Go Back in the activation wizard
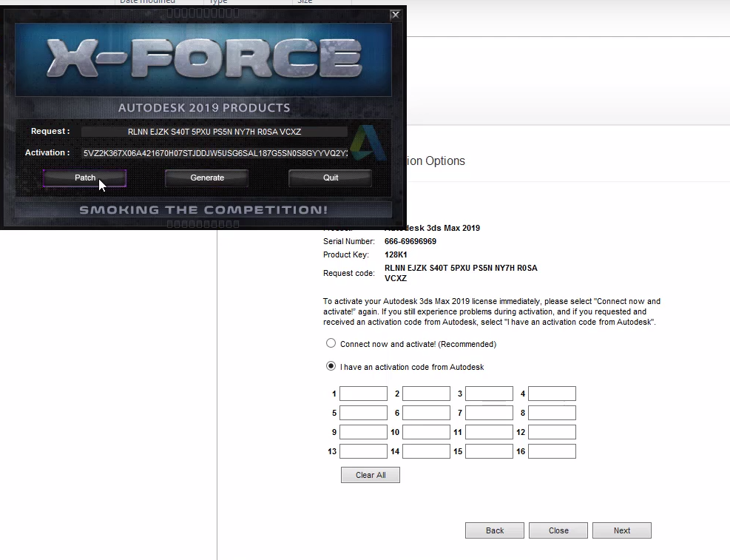 tap(494, 530)
